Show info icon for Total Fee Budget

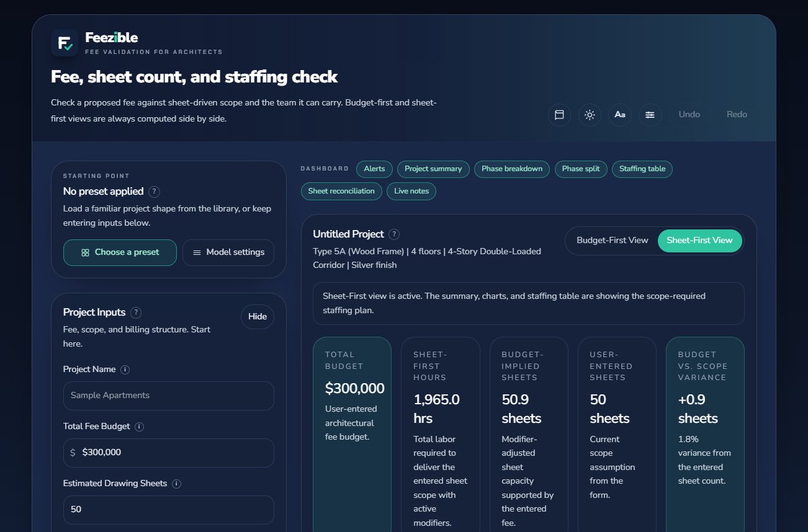click(140, 427)
